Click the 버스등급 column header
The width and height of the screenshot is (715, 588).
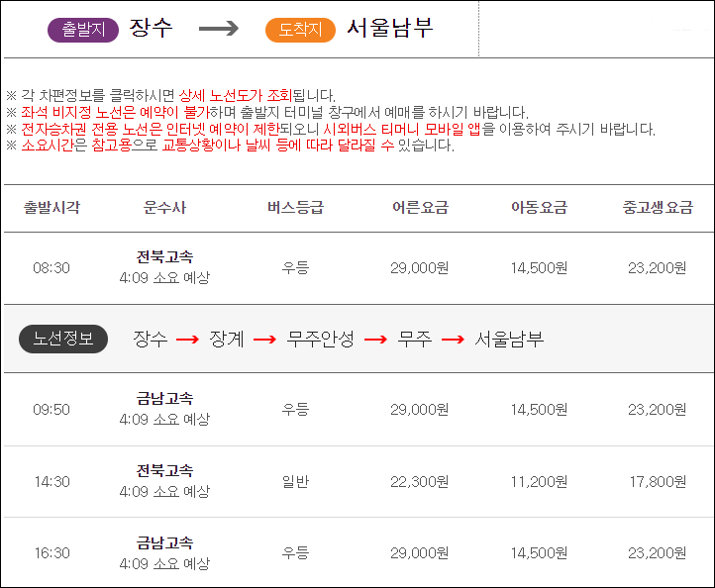pos(295,208)
